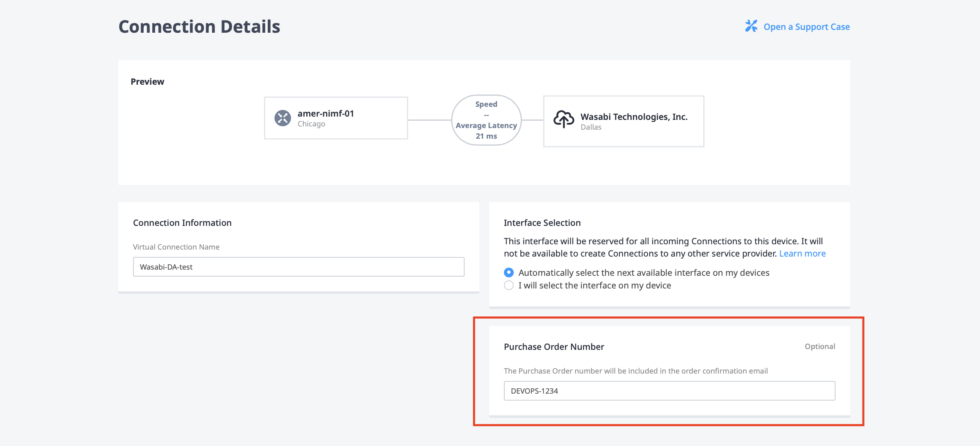Follow the Learn more link

pyautogui.click(x=802, y=254)
